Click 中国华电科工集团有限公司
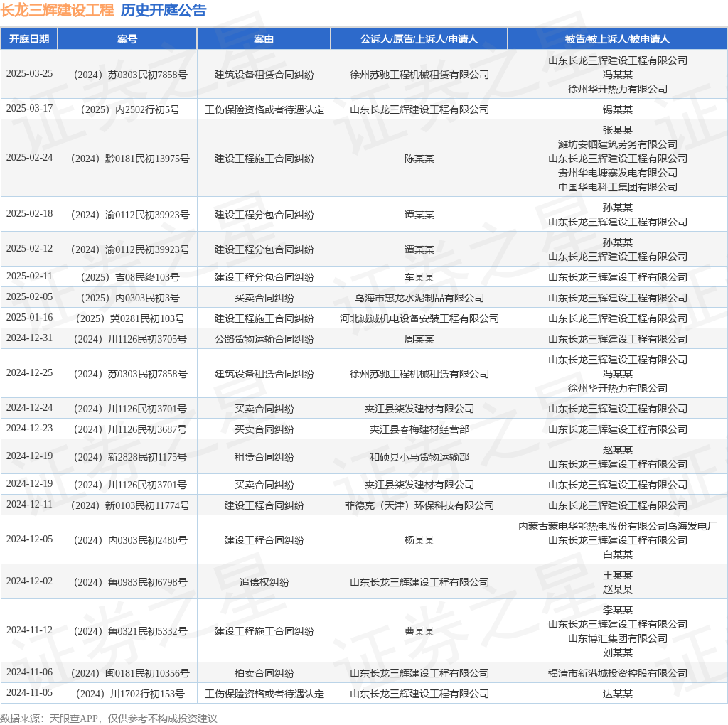 [618, 187]
